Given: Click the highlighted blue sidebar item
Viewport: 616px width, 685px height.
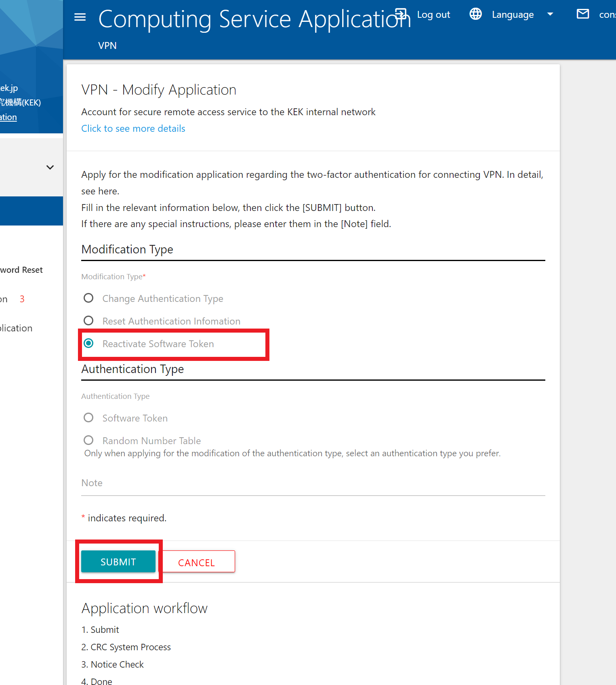Looking at the screenshot, I should point(32,211).
